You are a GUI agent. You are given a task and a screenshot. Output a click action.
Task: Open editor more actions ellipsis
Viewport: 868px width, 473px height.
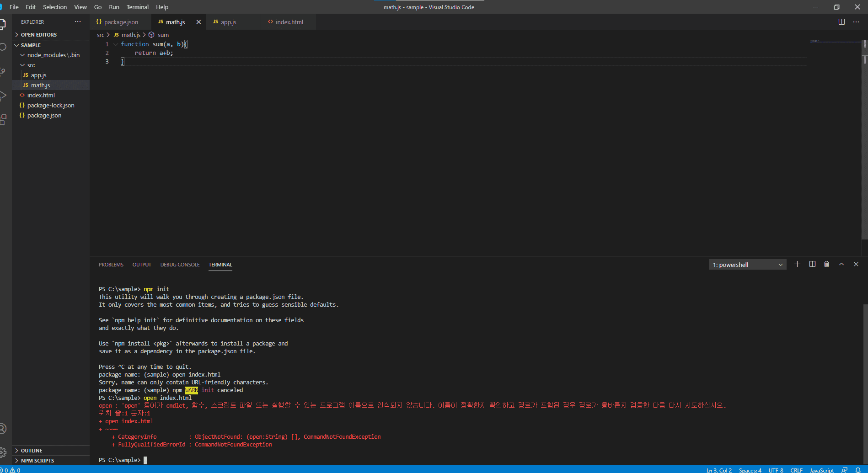click(x=856, y=22)
